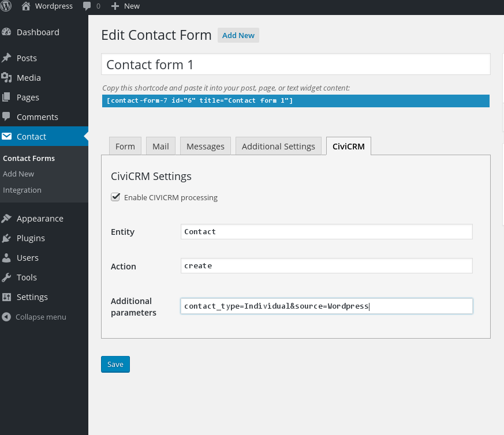Screen dimensions: 504x435
Task: Select the contact-form-7 shortcode box
Action: click(x=296, y=100)
